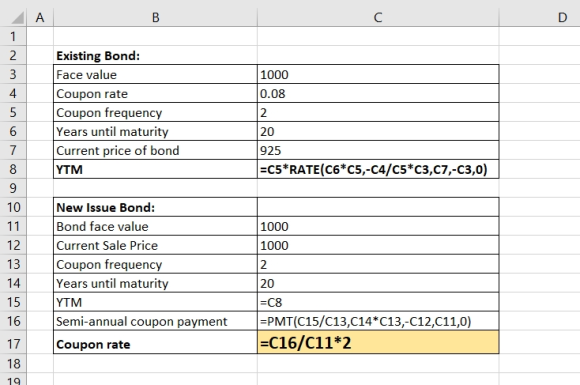This screenshot has height=385, width=580.
Task: Select column C header
Action: pos(378,17)
